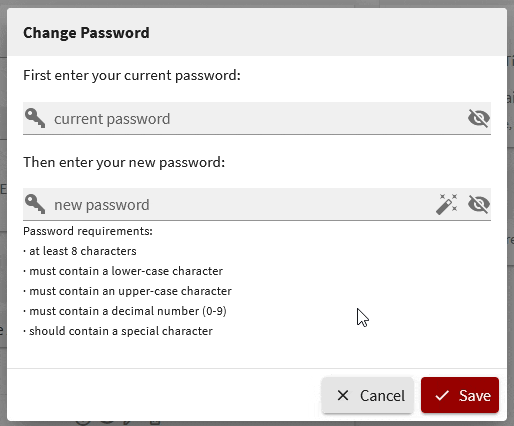Click the lower-case character requirement line
Screen dimensions: 514x426
(x=123, y=271)
